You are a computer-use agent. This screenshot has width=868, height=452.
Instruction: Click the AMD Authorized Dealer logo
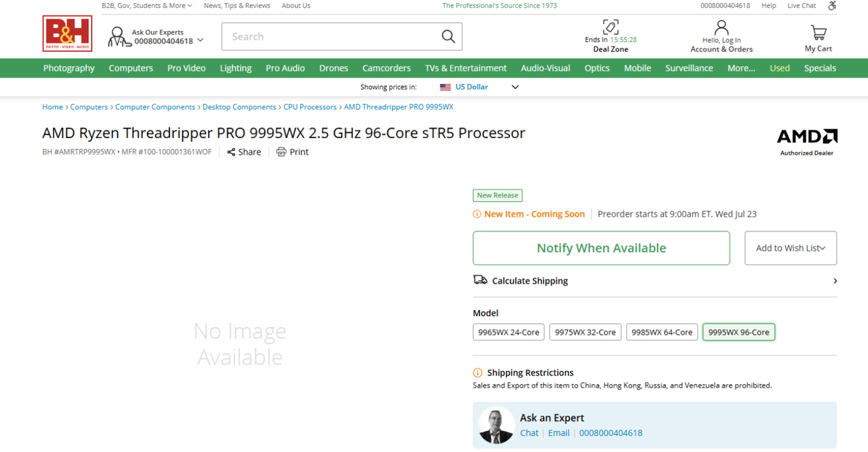(807, 142)
